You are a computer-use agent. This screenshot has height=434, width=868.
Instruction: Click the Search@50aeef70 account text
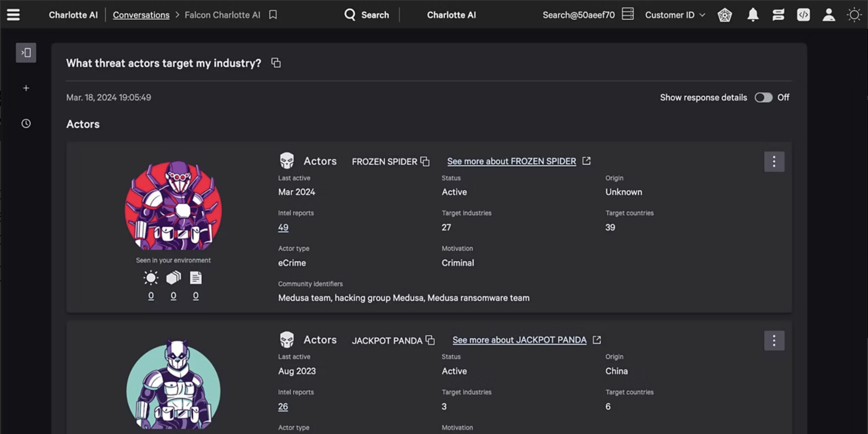(578, 15)
